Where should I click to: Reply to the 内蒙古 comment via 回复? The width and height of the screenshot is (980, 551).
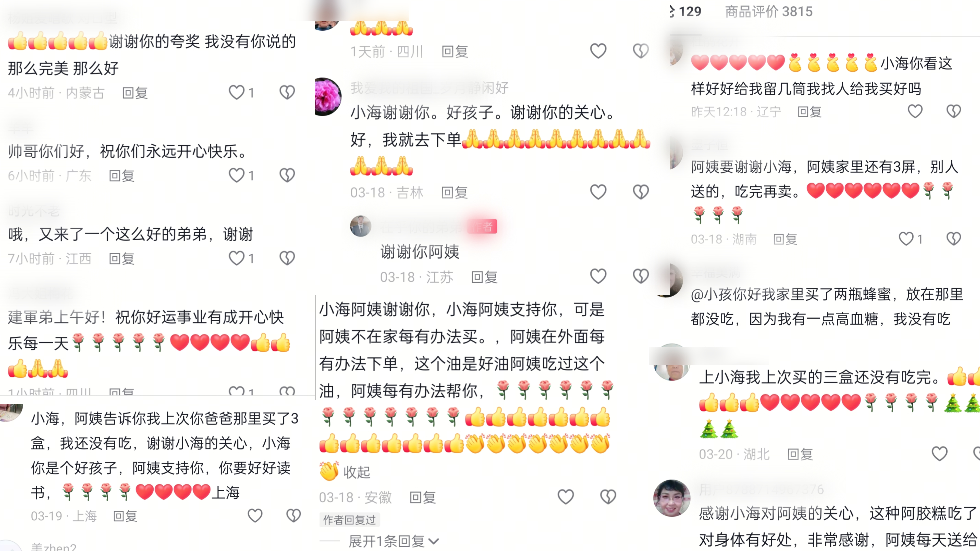click(x=135, y=93)
